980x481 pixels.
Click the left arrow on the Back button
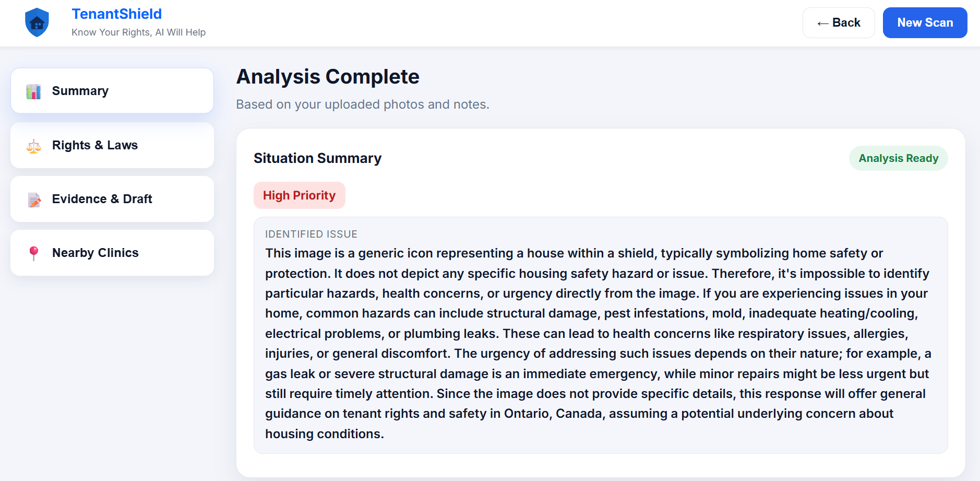(823, 23)
